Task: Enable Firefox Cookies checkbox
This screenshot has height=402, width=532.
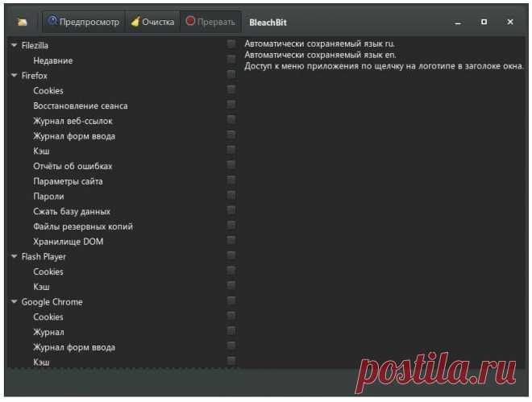Action: [231, 89]
